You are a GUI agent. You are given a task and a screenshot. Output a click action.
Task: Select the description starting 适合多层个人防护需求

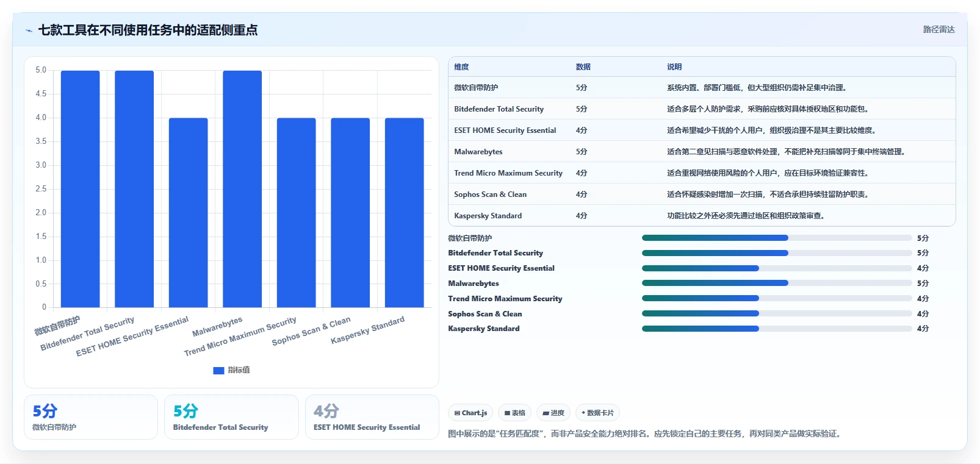[x=768, y=109]
